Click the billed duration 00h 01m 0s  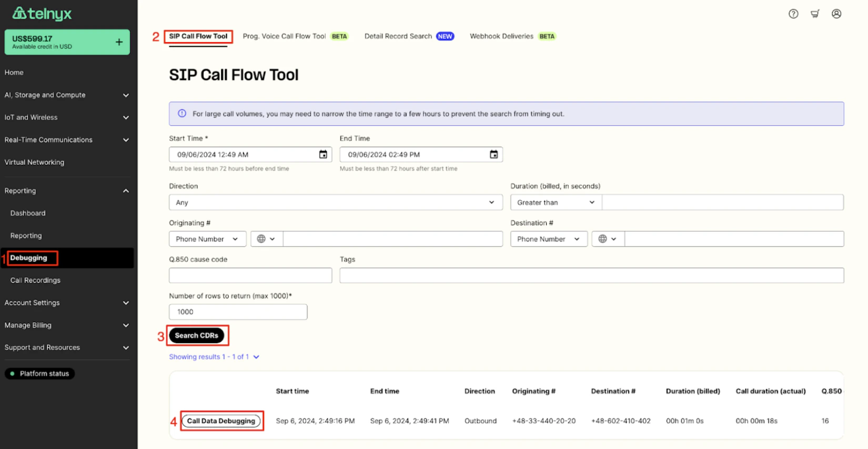685,421
